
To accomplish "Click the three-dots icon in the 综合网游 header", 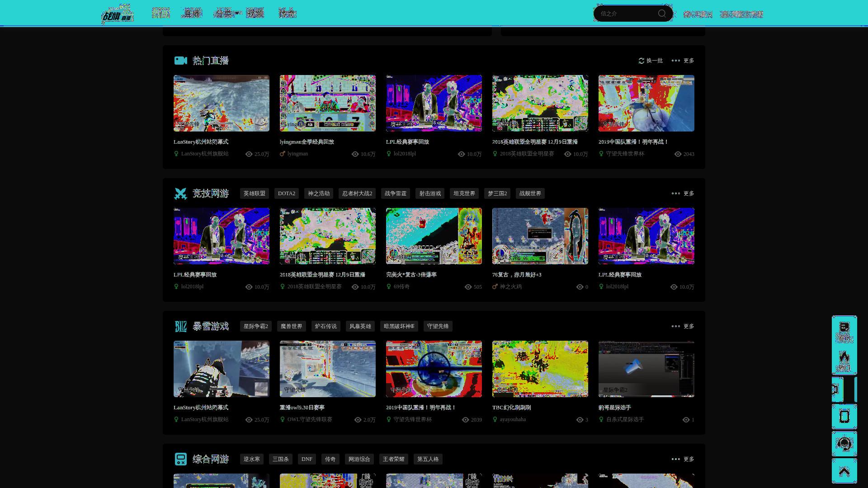I will (x=675, y=459).
